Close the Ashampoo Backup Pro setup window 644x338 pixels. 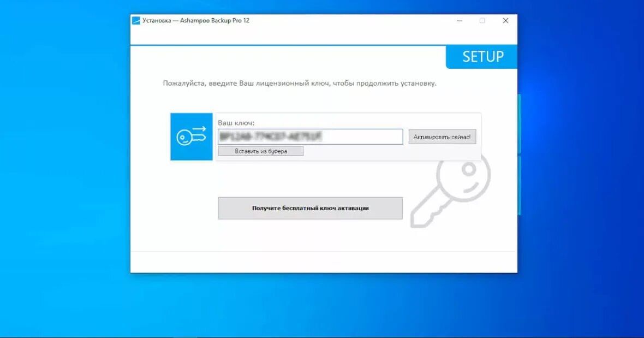click(505, 21)
